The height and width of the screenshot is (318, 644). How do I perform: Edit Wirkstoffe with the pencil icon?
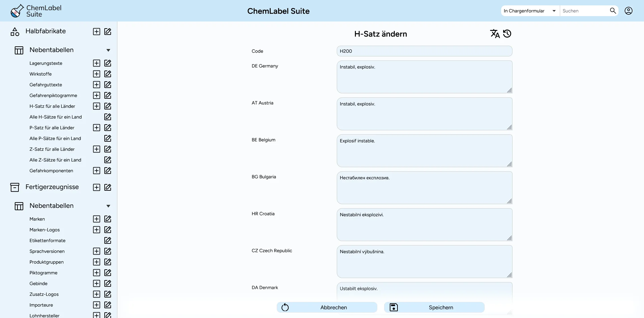(108, 74)
